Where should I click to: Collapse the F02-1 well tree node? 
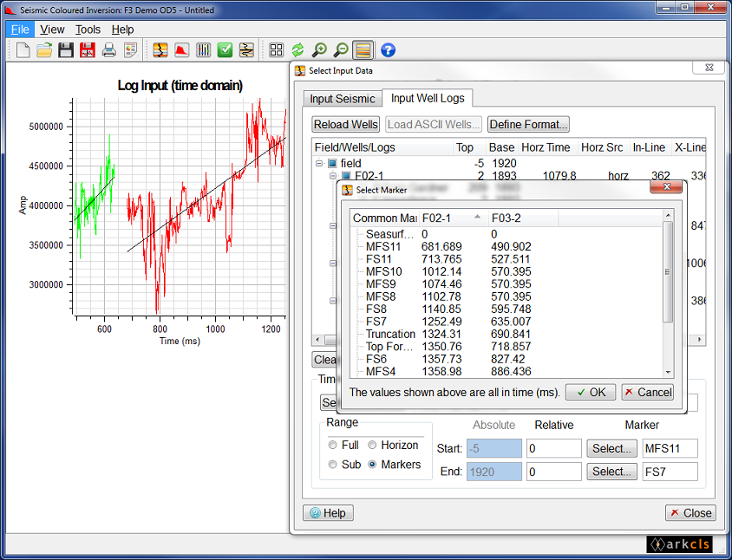click(333, 176)
